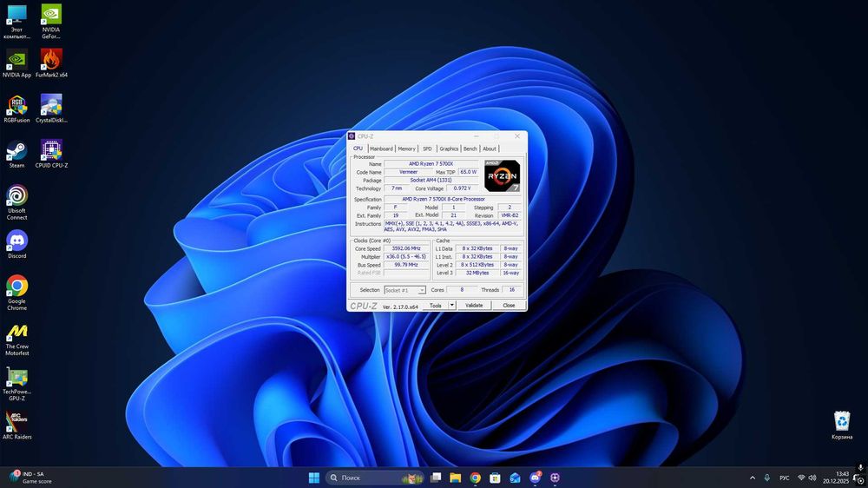
Task: Open the RGBFusion desktop shortcut
Action: pyautogui.click(x=16, y=109)
